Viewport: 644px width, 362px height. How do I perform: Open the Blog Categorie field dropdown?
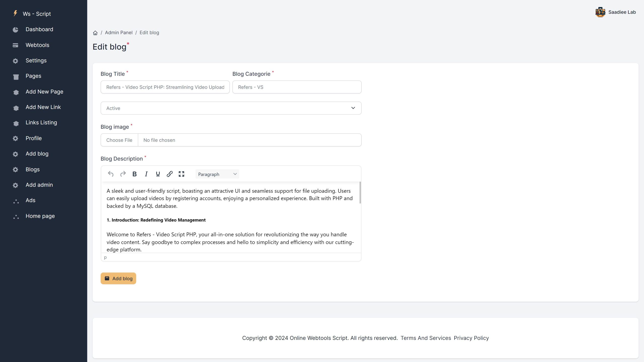tap(297, 87)
